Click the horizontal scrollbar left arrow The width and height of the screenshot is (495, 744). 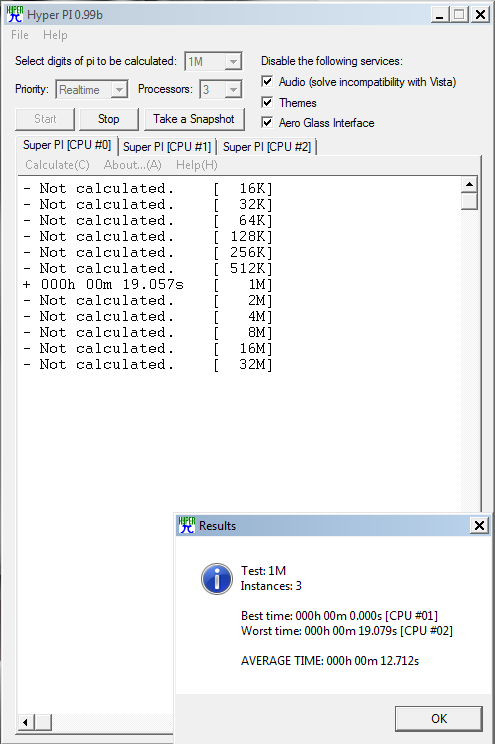(26, 723)
